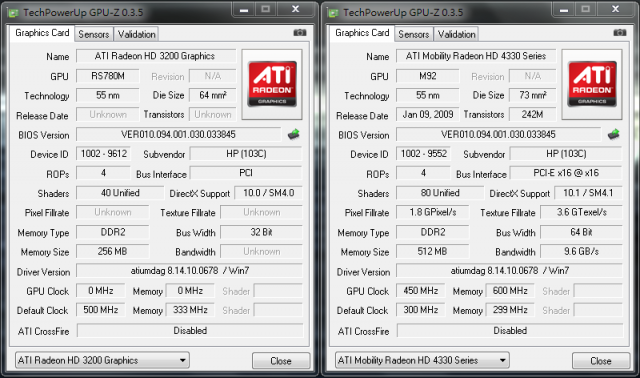Click the BIOS save chip icon in the HD 4330 window
Screen dimensions: 640x378
[613, 134]
